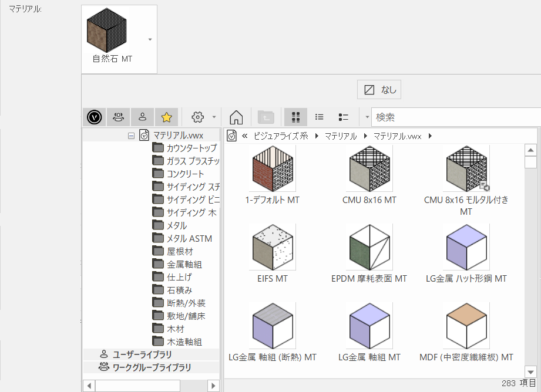Switch to detailed list view icon
The image size is (541, 392).
[x=344, y=117]
